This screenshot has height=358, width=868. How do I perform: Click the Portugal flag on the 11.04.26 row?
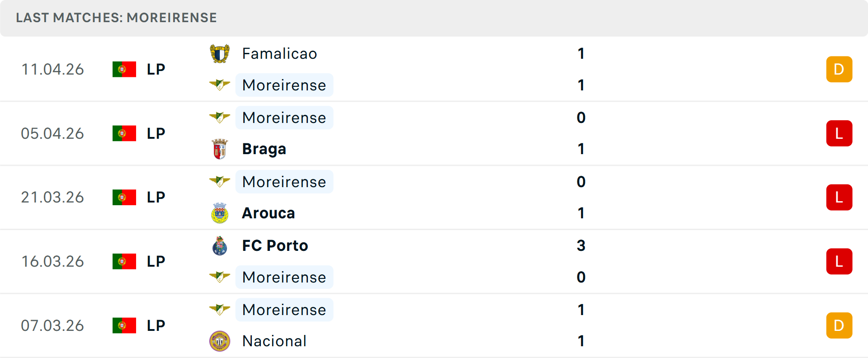(x=124, y=69)
